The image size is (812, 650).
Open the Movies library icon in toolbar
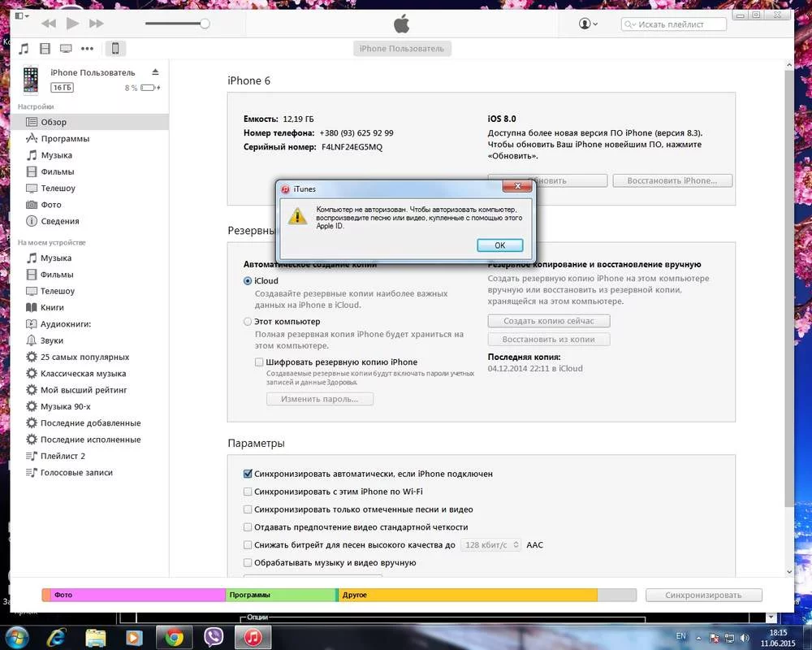coord(45,49)
